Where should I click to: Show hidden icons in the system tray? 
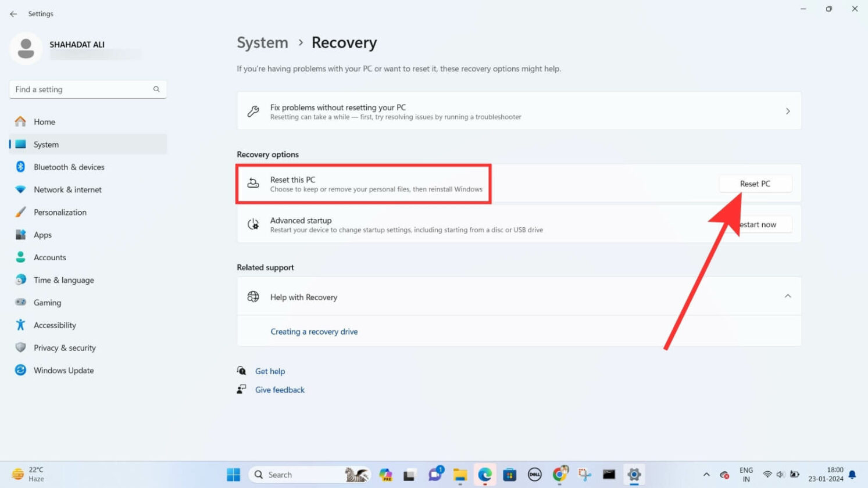(x=706, y=475)
